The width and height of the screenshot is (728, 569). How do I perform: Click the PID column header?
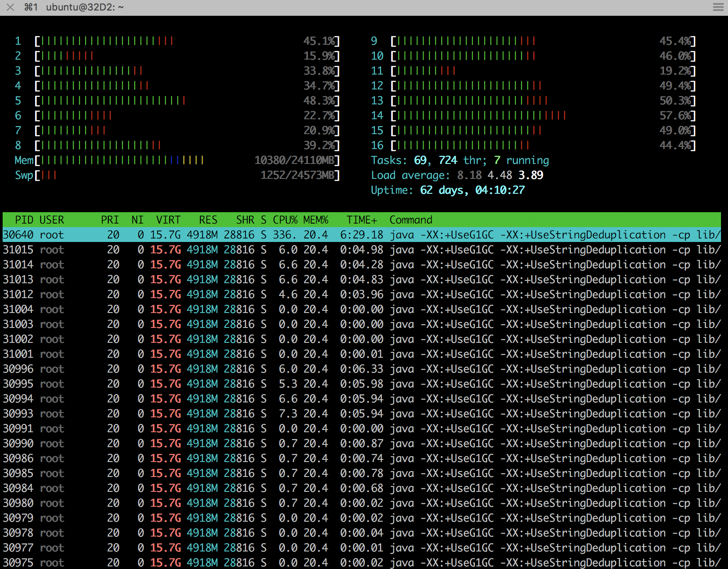24,220
